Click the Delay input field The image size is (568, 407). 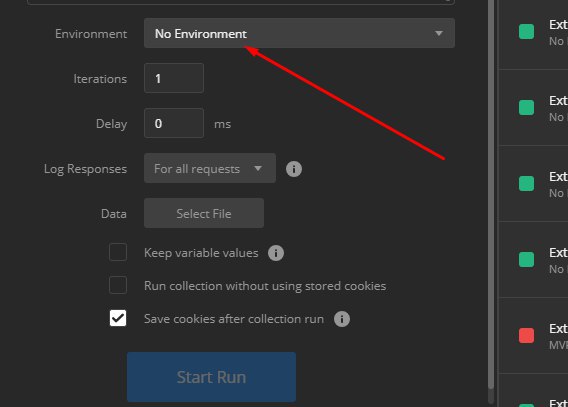(174, 123)
